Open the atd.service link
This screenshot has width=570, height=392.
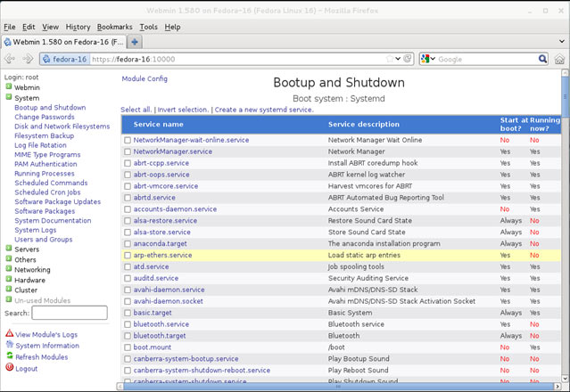151,266
